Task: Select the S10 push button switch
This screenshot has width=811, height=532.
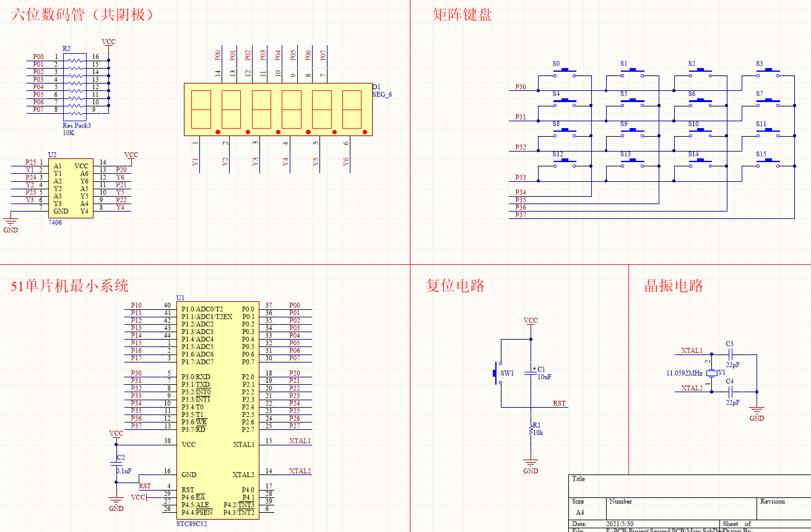Action: 700,134
